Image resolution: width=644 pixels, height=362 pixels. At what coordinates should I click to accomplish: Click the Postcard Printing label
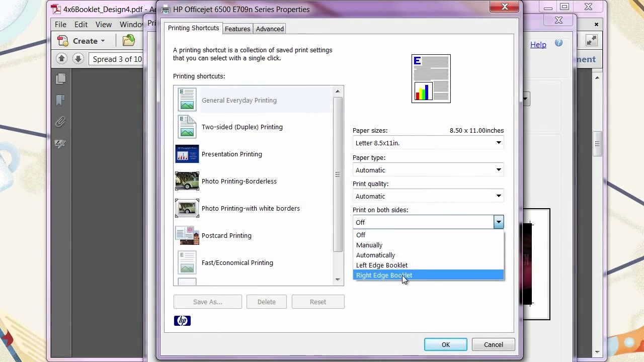click(x=226, y=235)
